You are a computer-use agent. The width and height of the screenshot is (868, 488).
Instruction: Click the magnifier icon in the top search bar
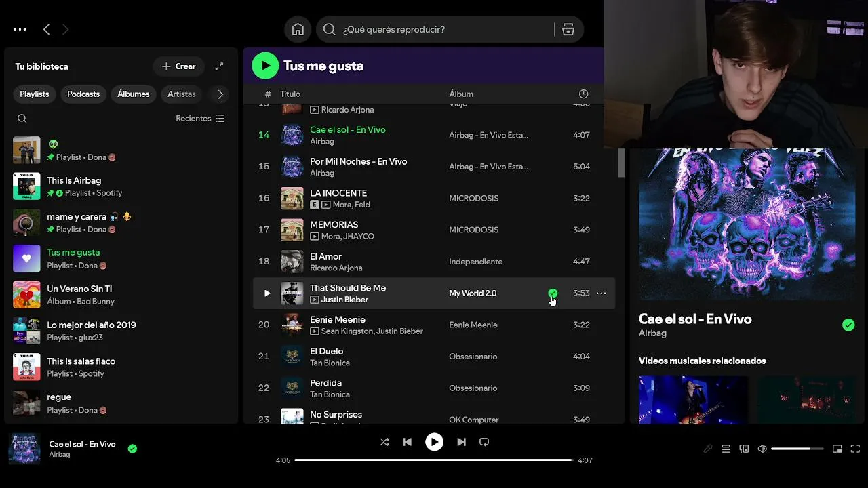click(329, 29)
